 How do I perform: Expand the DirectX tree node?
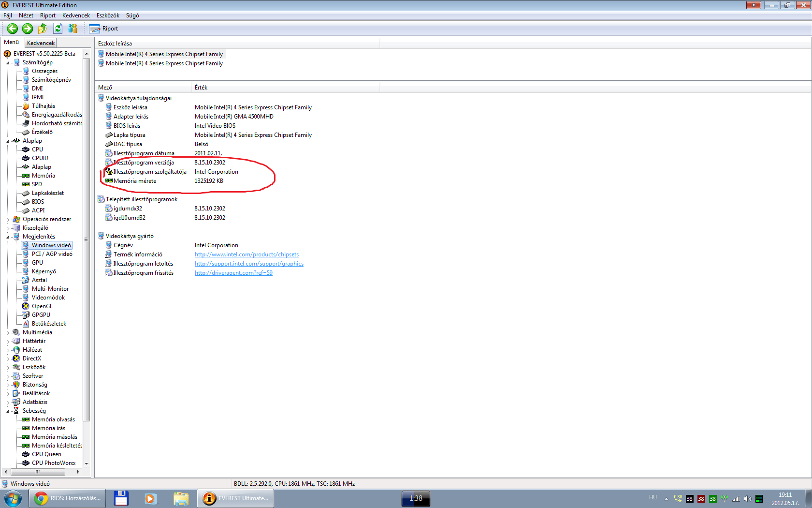click(x=8, y=359)
